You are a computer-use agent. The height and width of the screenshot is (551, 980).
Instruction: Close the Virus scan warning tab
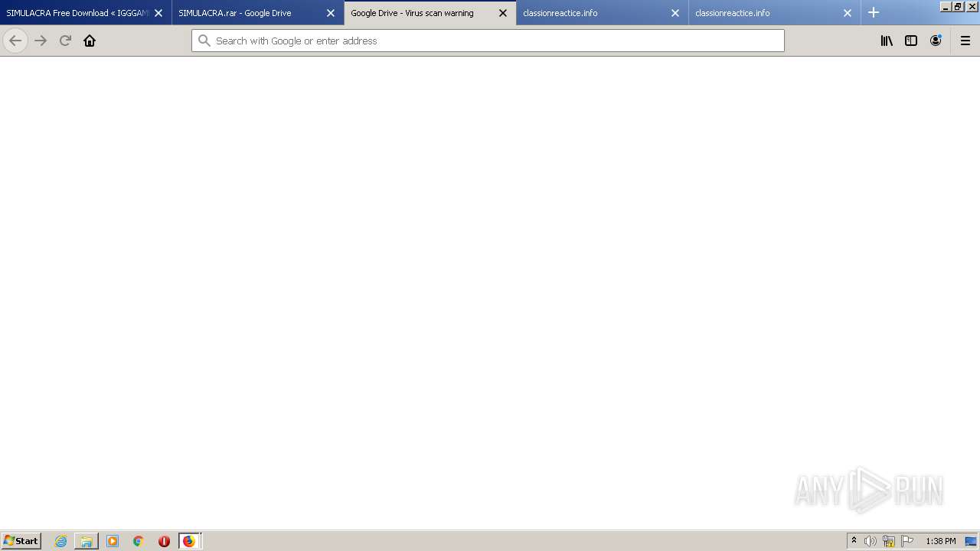coord(503,13)
